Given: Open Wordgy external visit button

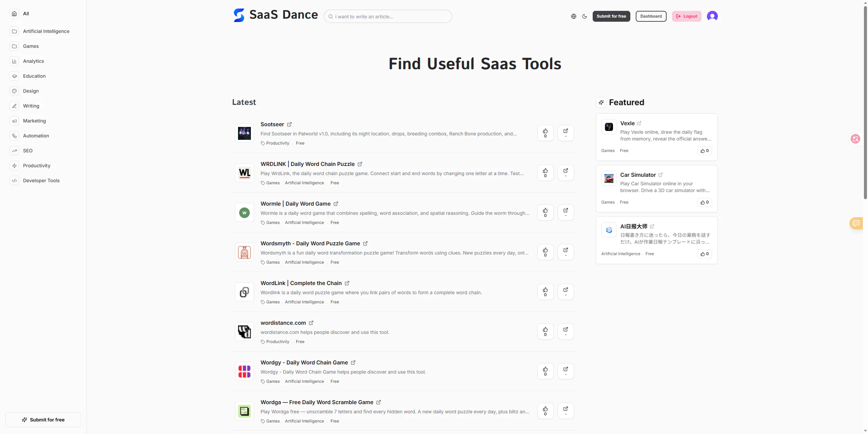Looking at the screenshot, I should click(566, 371).
